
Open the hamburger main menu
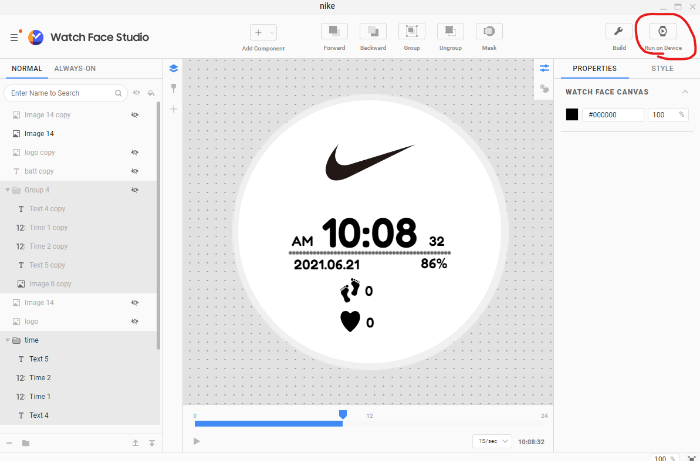[x=14, y=37]
